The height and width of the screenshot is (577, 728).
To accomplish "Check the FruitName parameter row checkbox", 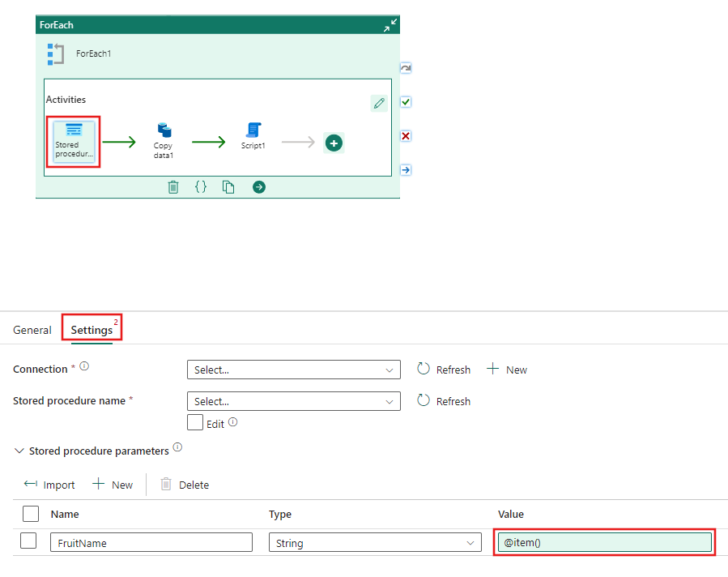I will [x=28, y=540].
